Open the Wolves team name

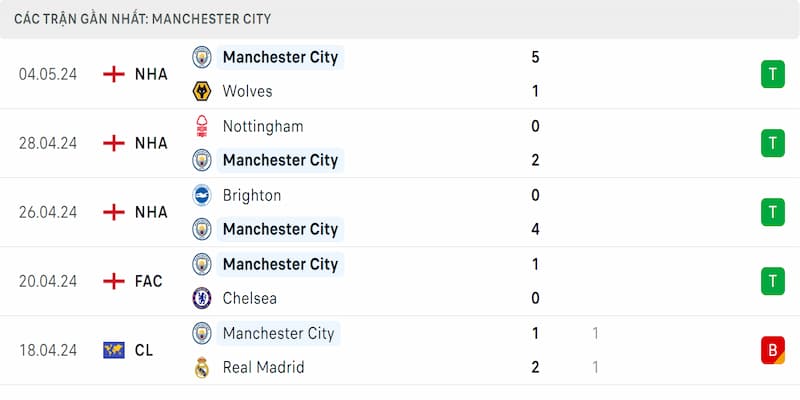pyautogui.click(x=248, y=92)
